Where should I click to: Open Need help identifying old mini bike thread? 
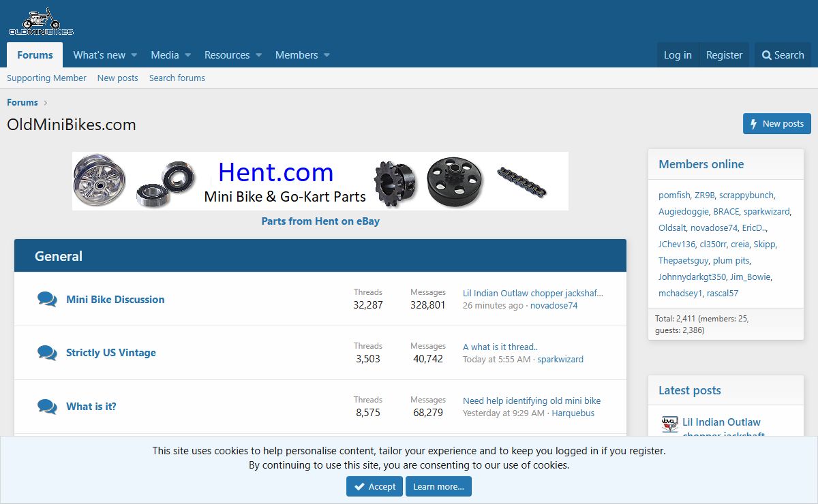(x=532, y=401)
